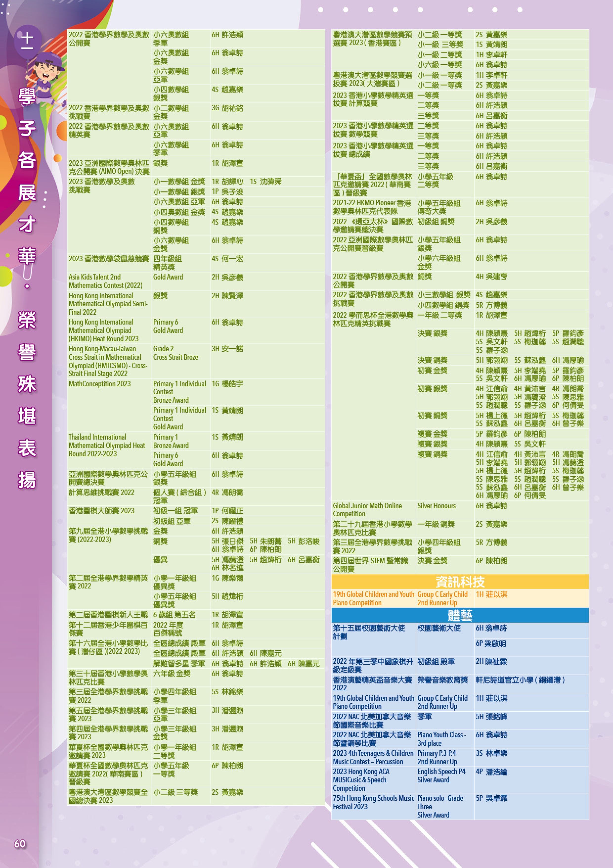The height and width of the screenshot is (868, 613).
Task: Click 75th Hong Kong Schools Music Festival 2023
Action: coord(373,802)
